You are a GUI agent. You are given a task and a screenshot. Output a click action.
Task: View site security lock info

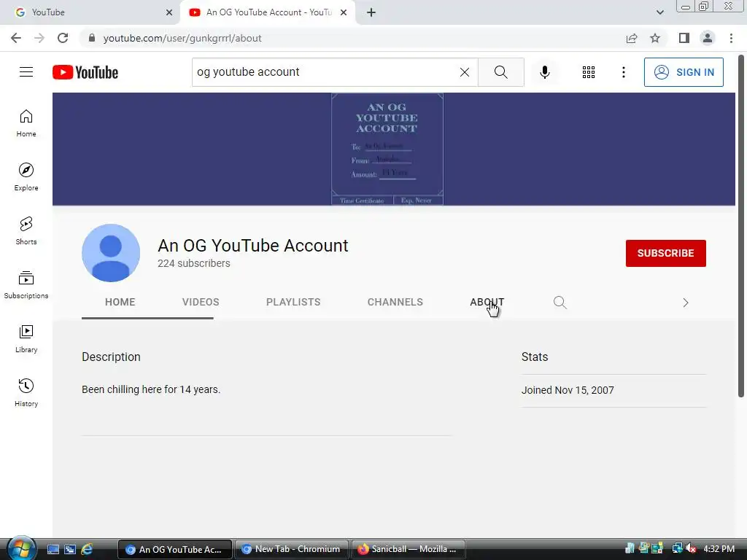click(x=92, y=38)
